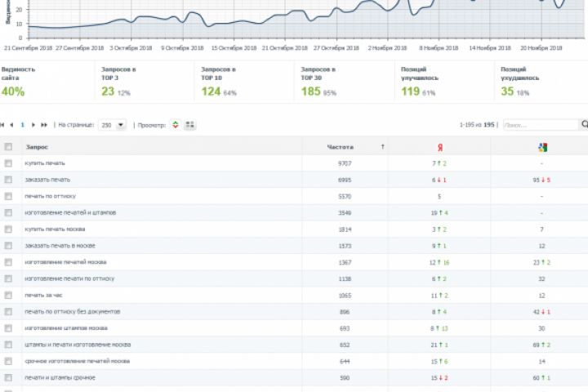Sort by Google column icon

[x=542, y=148]
